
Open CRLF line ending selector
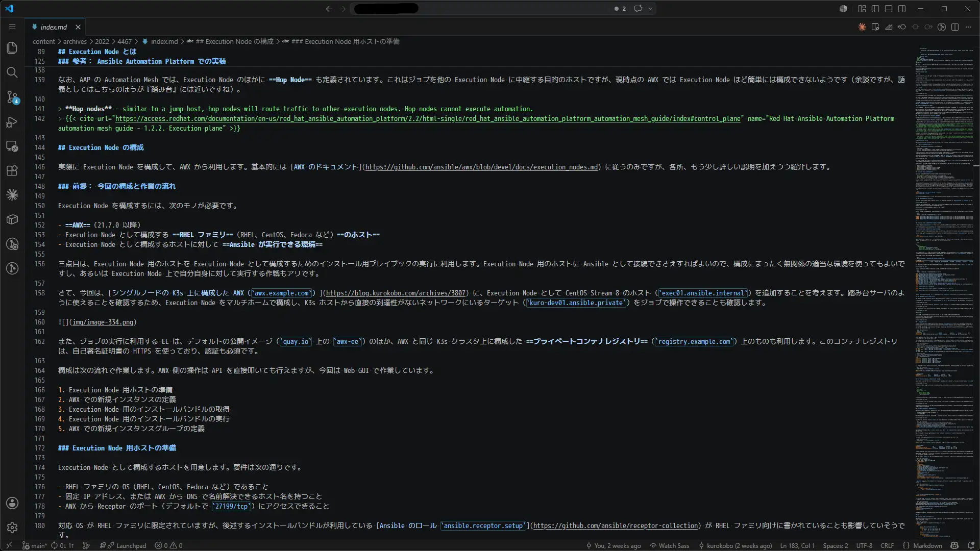pos(887,545)
